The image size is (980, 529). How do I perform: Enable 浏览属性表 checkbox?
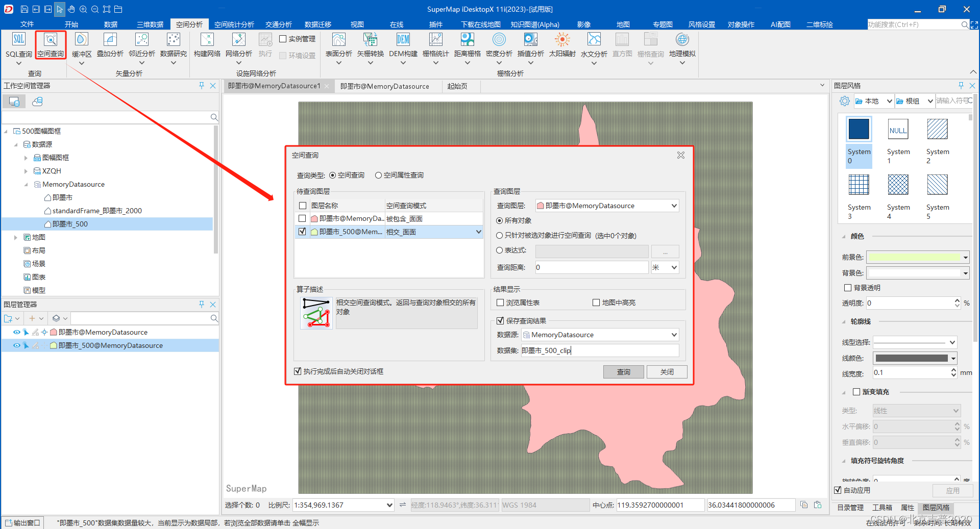[501, 303]
